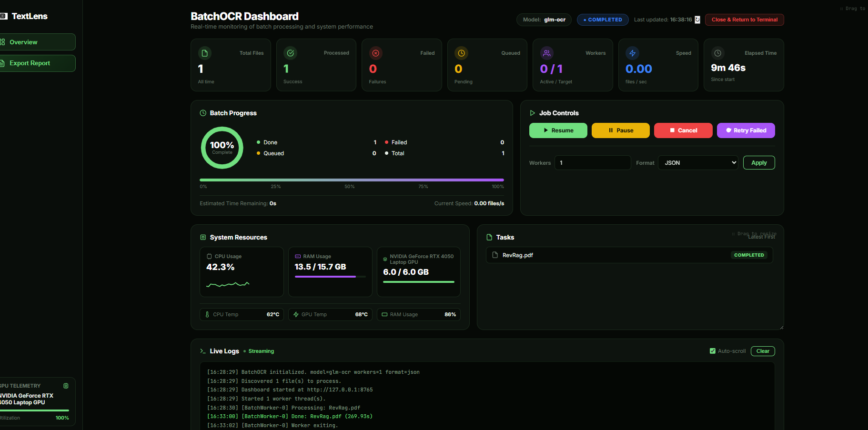Click the BatchOCR Dashboard title
Screen dimensions: 868x430
244,16
